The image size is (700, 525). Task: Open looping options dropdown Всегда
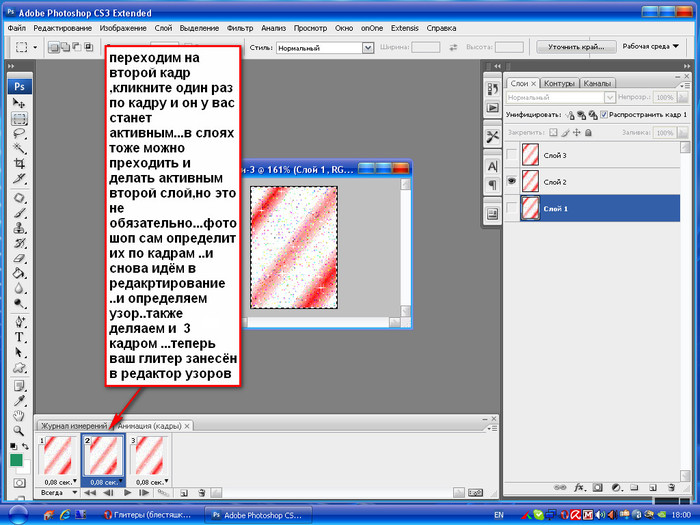(58, 492)
